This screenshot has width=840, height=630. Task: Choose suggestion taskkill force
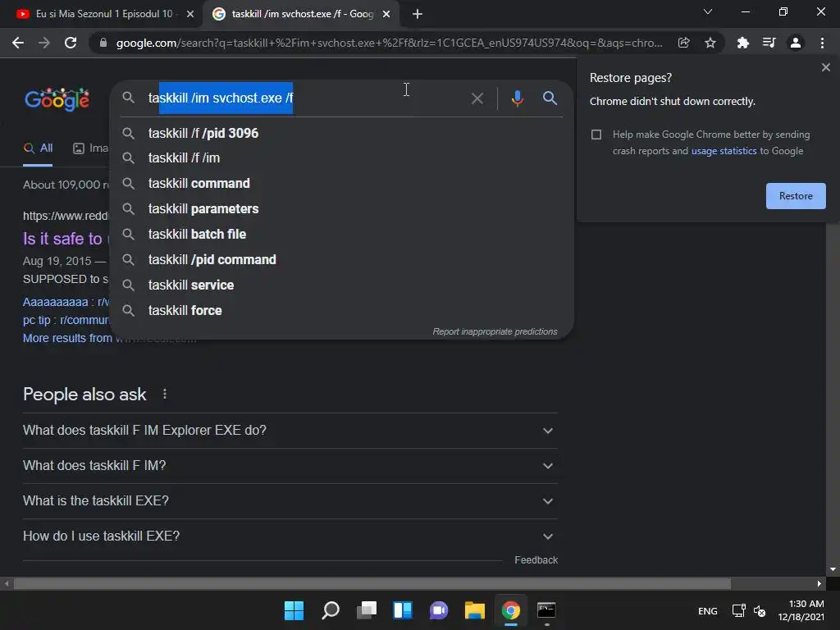click(x=341, y=310)
